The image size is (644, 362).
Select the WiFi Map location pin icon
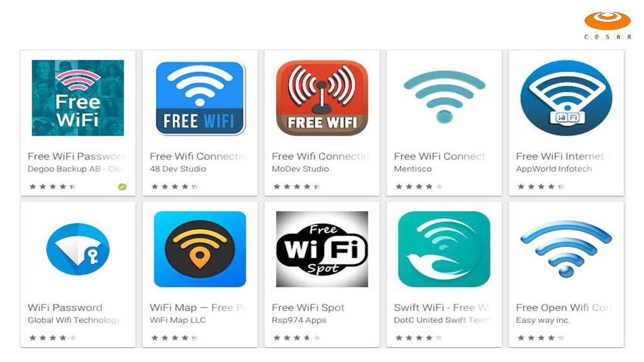(199, 249)
